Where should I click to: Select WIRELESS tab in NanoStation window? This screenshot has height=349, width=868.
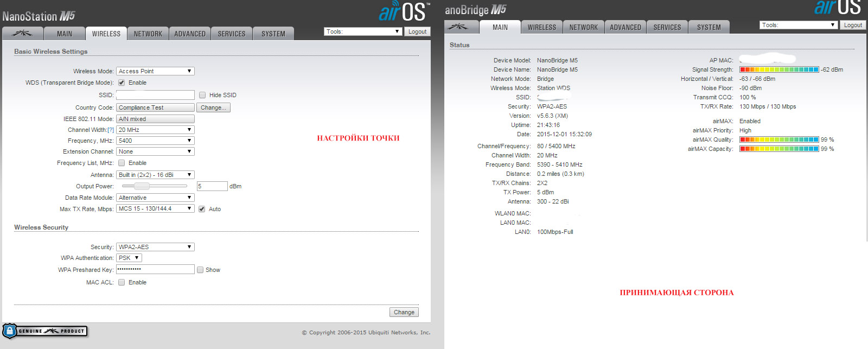pos(106,34)
